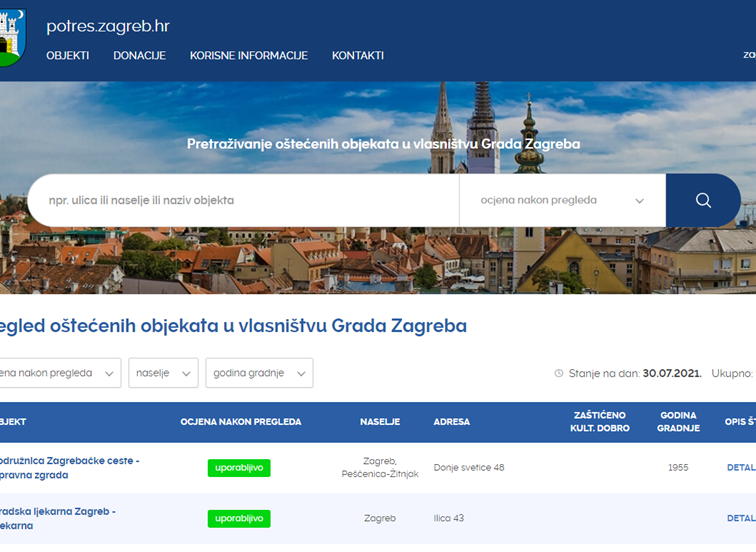The image size is (756, 552).
Task: Expand the 'godina gradnje' filter dropdown
Action: (x=259, y=373)
